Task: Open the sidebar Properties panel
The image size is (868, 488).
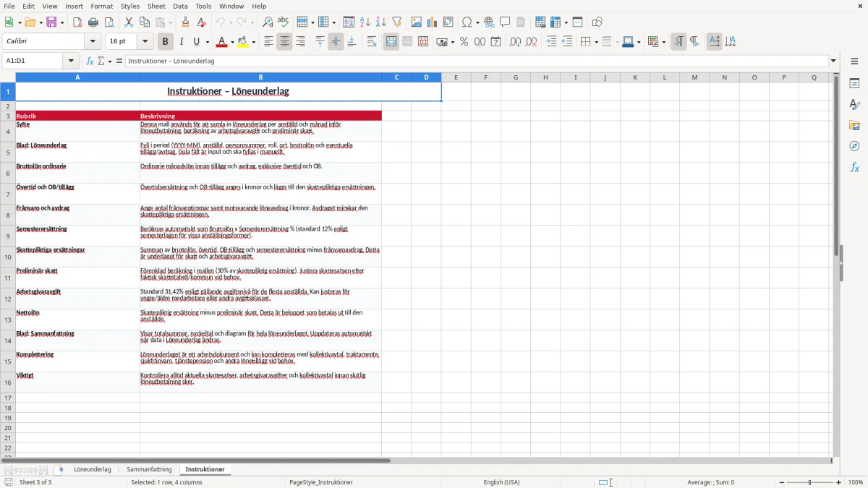Action: tap(854, 84)
